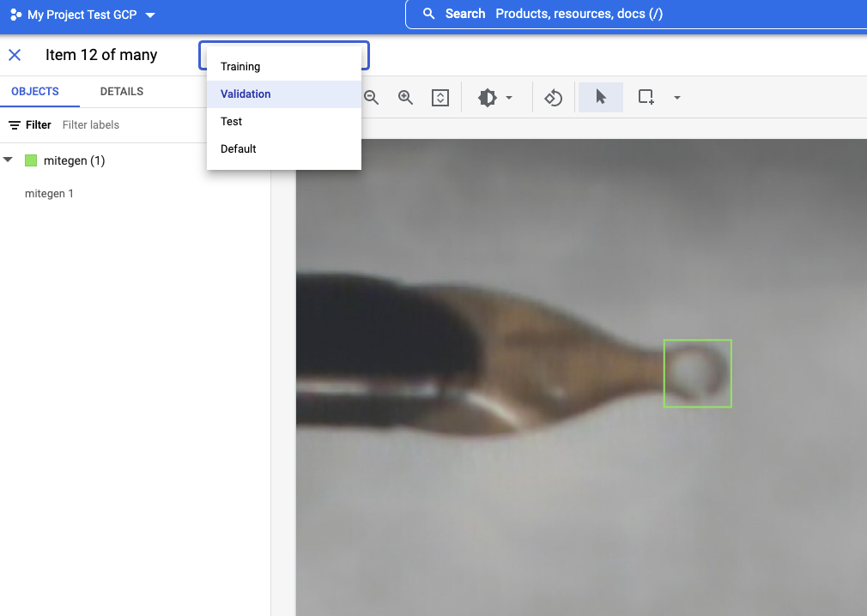867x616 pixels.
Task: Choose Default in the dropdown list
Action: [283, 149]
